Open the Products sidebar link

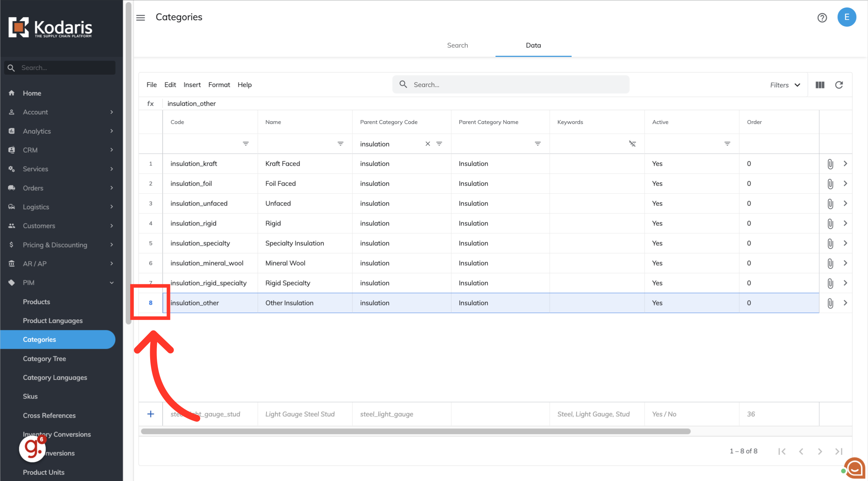click(x=36, y=301)
